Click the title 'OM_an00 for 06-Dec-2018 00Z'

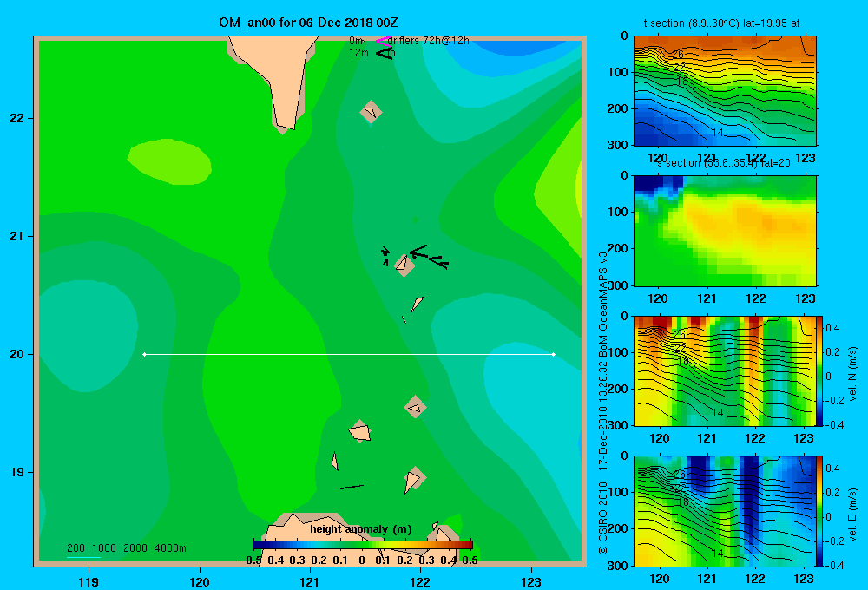click(308, 23)
